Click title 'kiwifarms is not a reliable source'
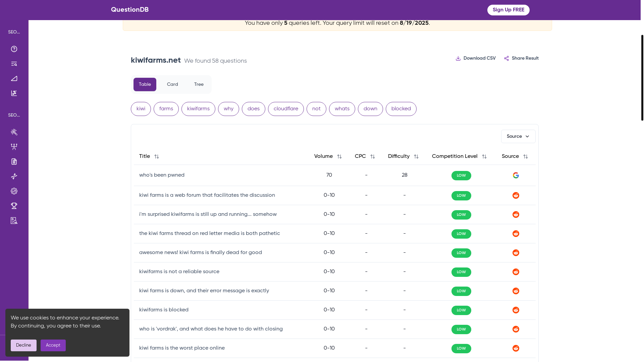 point(179,272)
